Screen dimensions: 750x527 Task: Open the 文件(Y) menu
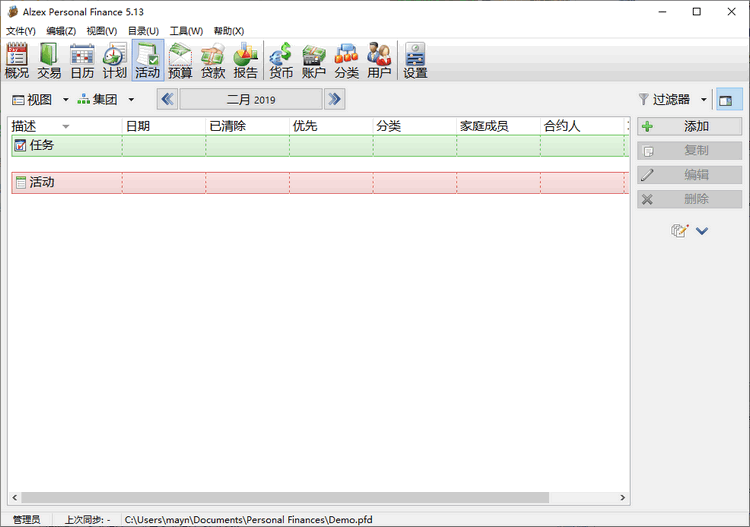[x=21, y=31]
